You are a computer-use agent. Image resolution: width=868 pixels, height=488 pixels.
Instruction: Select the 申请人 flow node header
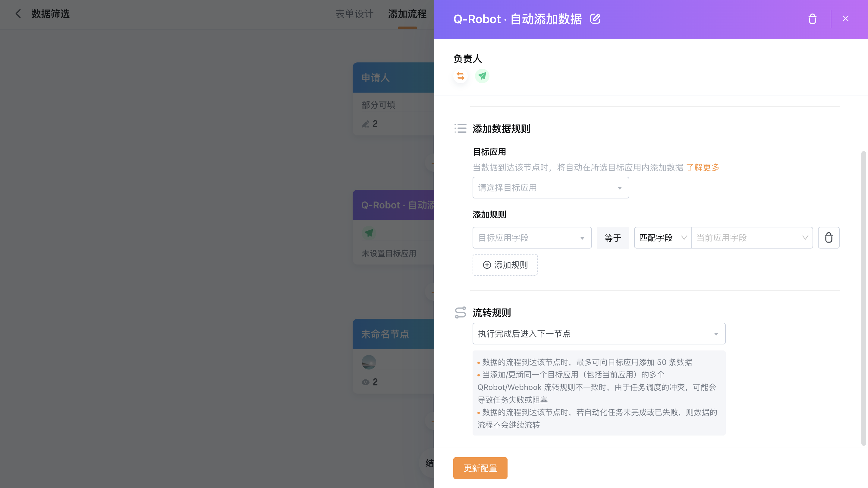coord(393,78)
